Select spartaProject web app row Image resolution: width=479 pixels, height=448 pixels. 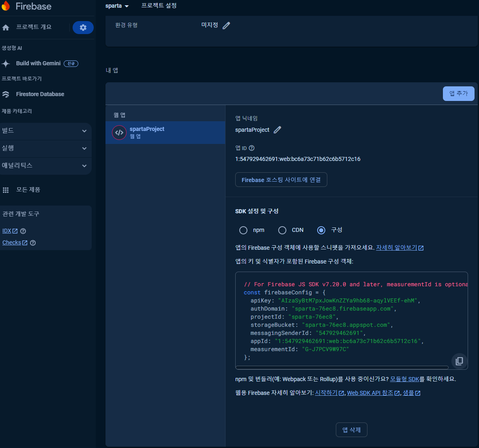(165, 133)
